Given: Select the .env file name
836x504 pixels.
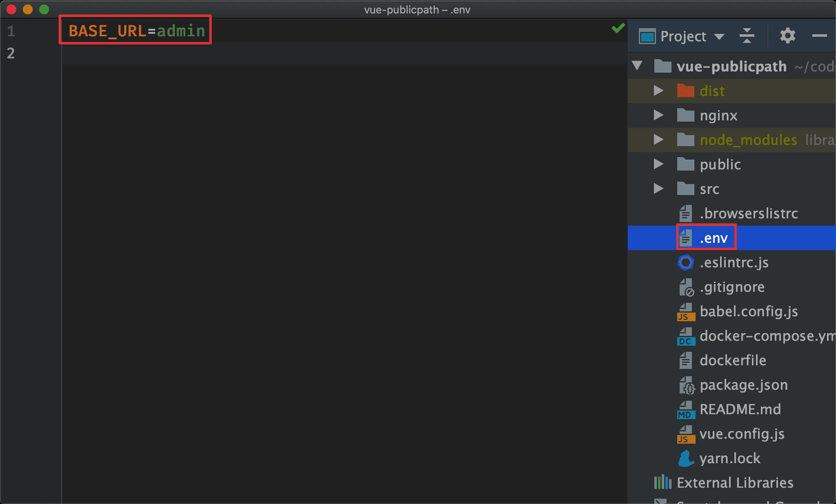Looking at the screenshot, I should tap(714, 238).
